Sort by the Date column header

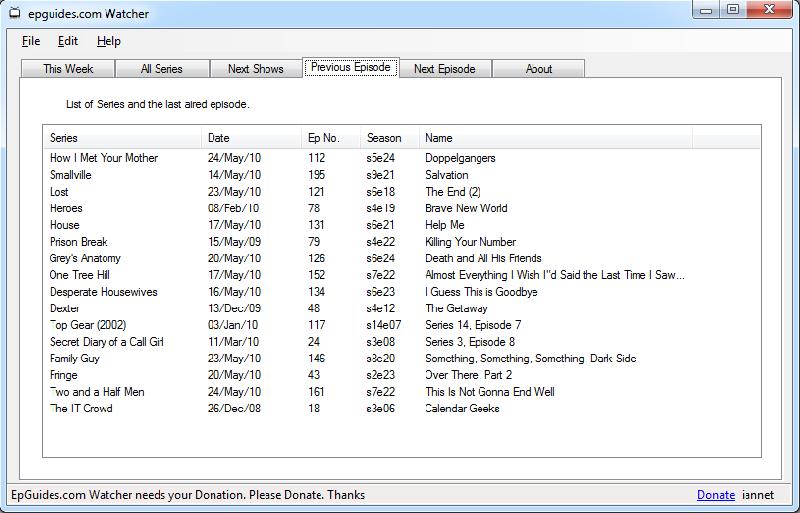point(251,138)
